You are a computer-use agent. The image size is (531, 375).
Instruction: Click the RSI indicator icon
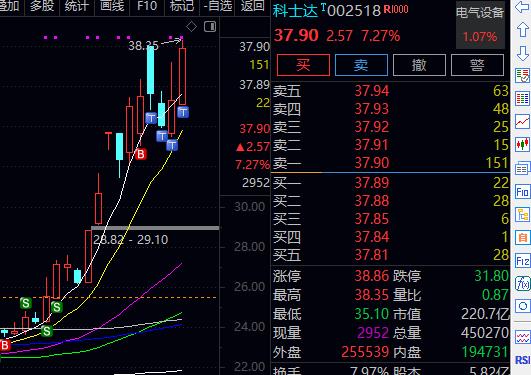click(x=522, y=360)
